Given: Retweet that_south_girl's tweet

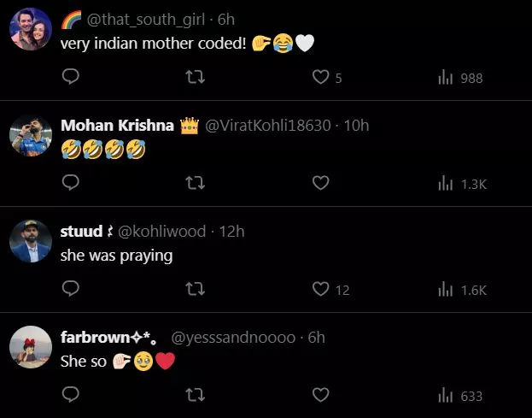Looking at the screenshot, I should [196, 77].
